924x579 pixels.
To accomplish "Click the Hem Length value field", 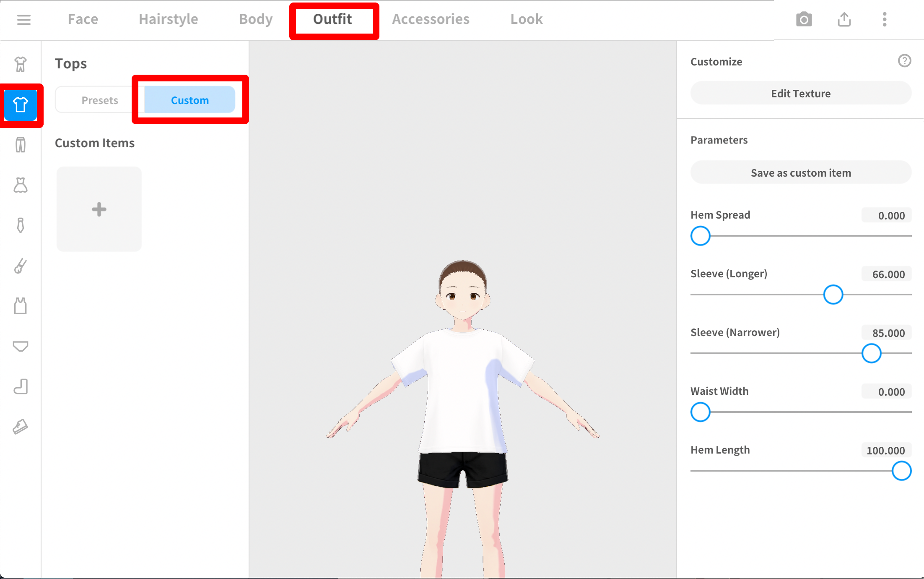I will [x=886, y=450].
